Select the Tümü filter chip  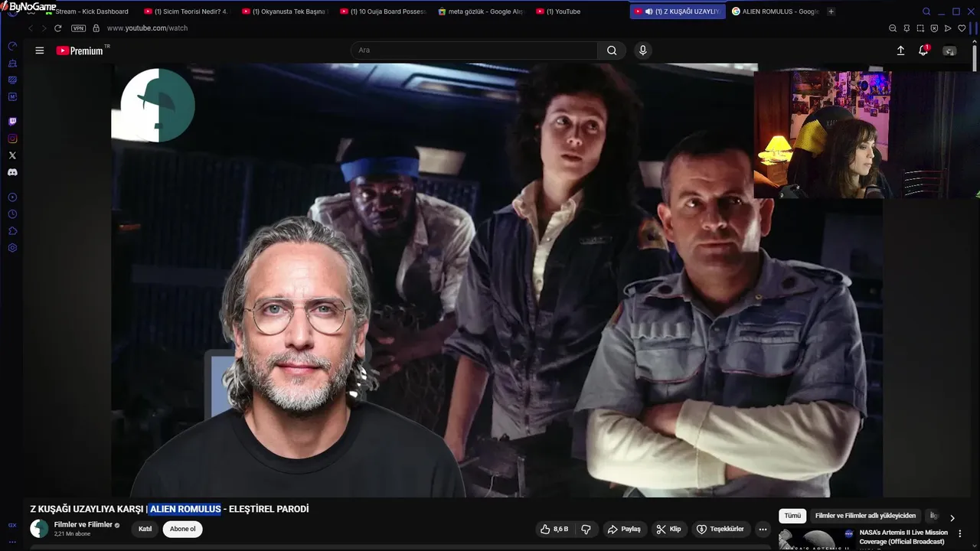point(792,516)
